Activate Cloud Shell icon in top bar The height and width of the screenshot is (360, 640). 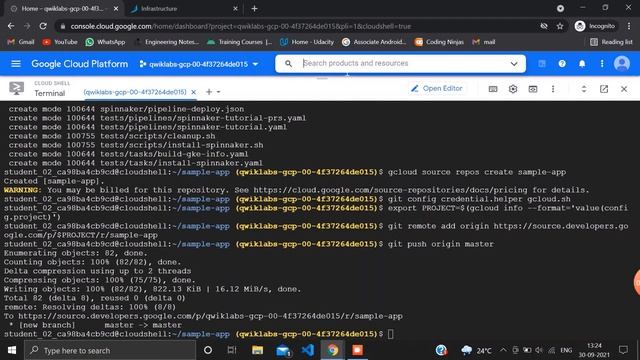point(542,64)
